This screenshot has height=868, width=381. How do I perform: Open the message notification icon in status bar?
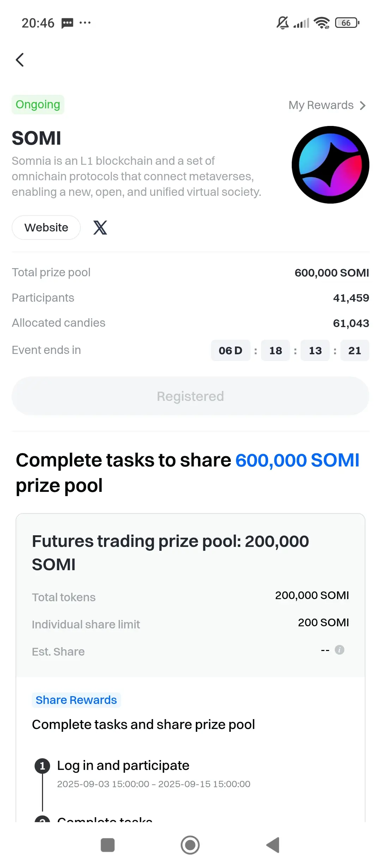point(67,23)
